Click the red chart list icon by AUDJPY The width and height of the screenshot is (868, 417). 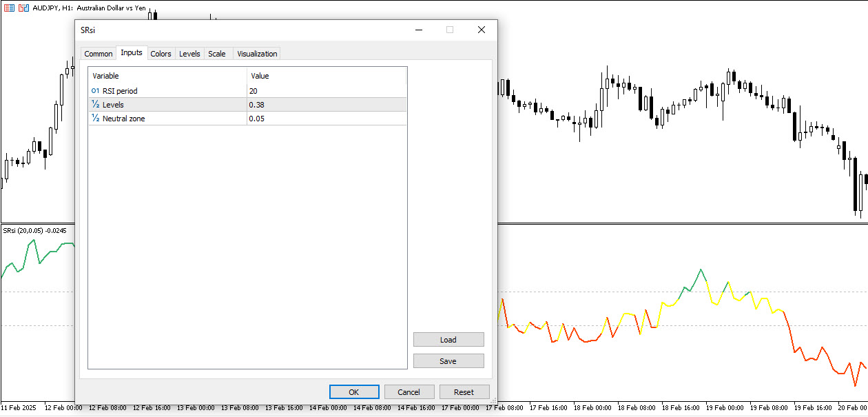click(x=10, y=8)
